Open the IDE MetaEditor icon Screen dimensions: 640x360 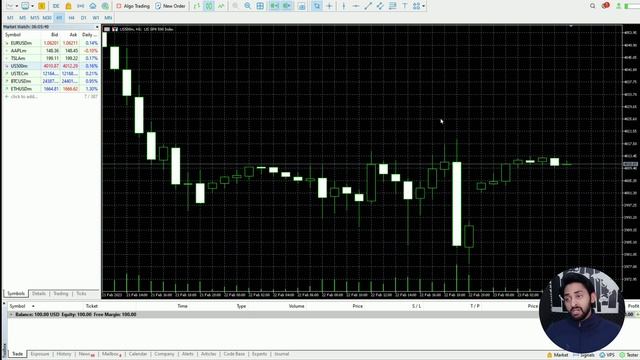tap(56, 6)
